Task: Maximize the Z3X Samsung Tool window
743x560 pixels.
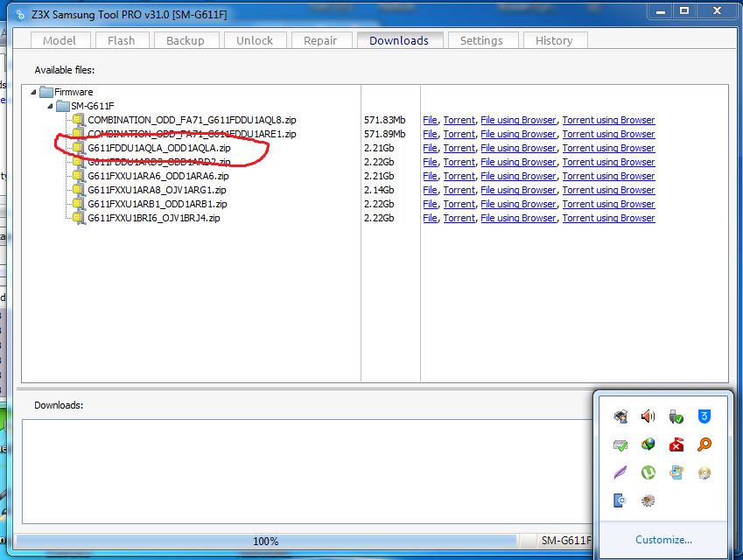Action: pos(684,10)
